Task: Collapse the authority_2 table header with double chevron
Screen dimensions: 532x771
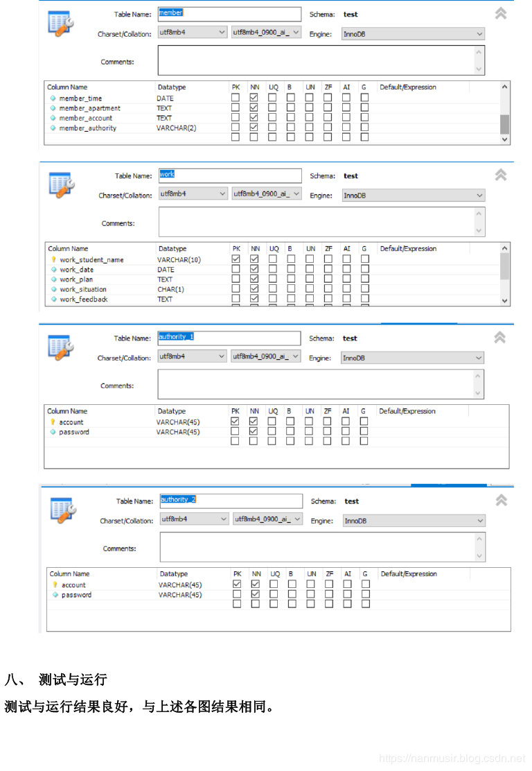Action: coord(501,501)
